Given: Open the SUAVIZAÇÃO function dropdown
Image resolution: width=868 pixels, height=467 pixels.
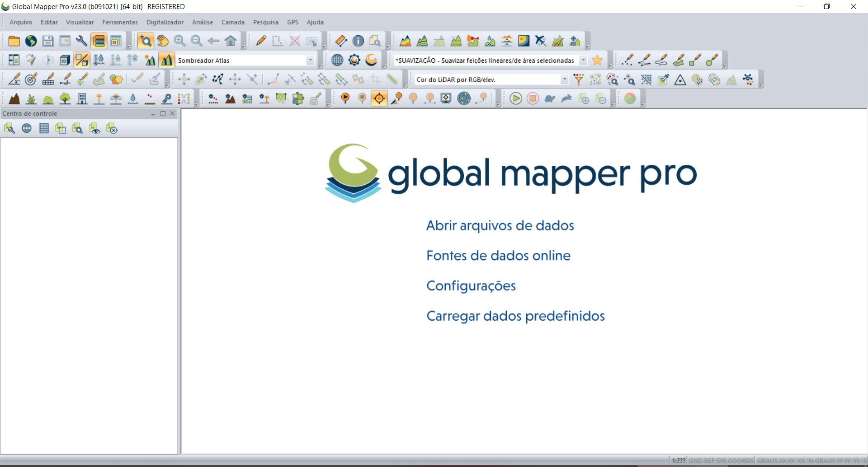Looking at the screenshot, I should pyautogui.click(x=583, y=60).
